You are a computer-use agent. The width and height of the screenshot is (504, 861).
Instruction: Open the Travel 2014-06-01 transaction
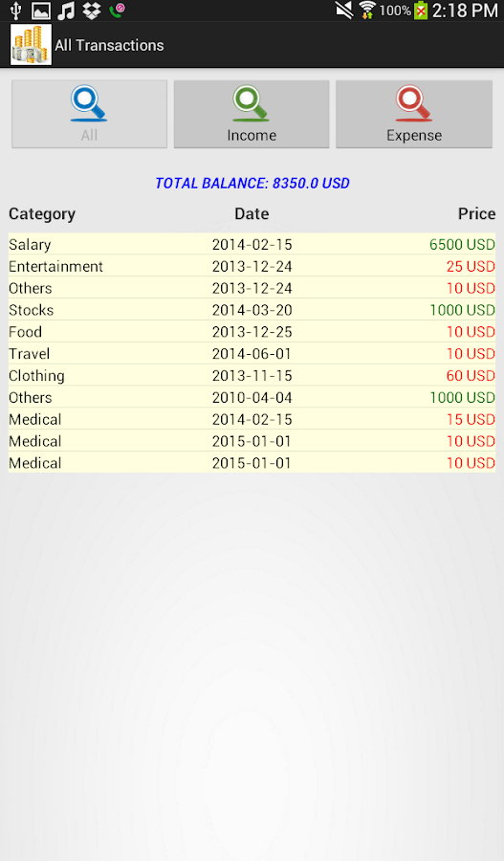click(252, 354)
